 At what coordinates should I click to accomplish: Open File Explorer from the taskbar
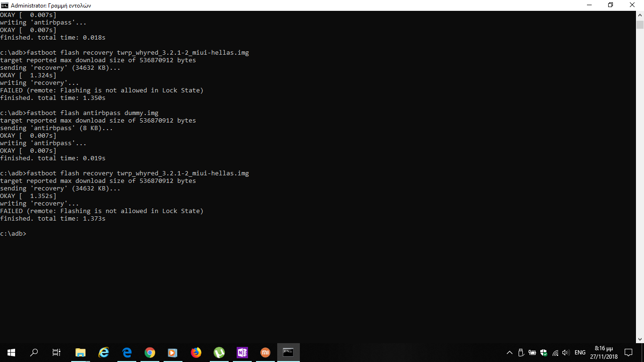pos(81,352)
